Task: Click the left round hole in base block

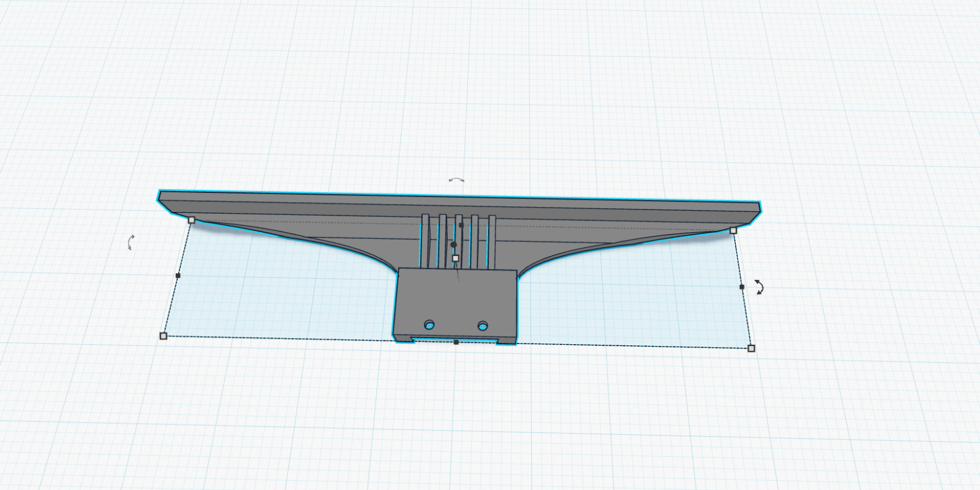Action: click(429, 324)
